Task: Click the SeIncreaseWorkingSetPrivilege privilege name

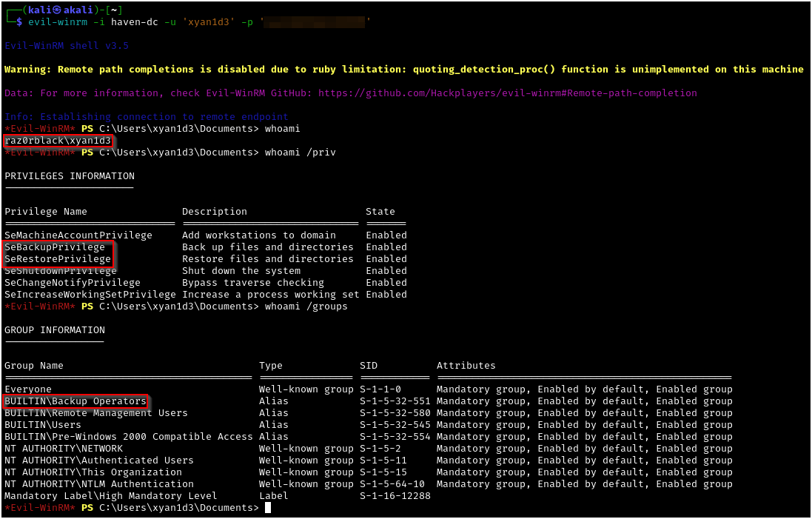Action: [90, 295]
